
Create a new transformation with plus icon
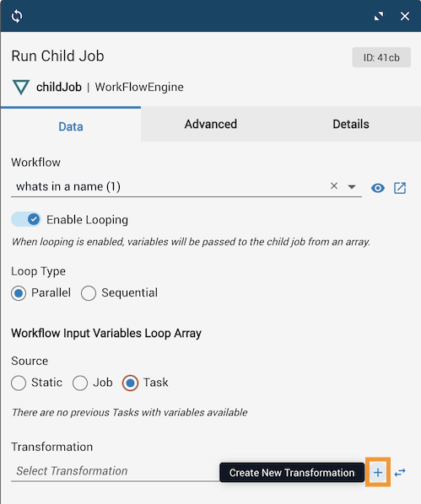coord(378,472)
